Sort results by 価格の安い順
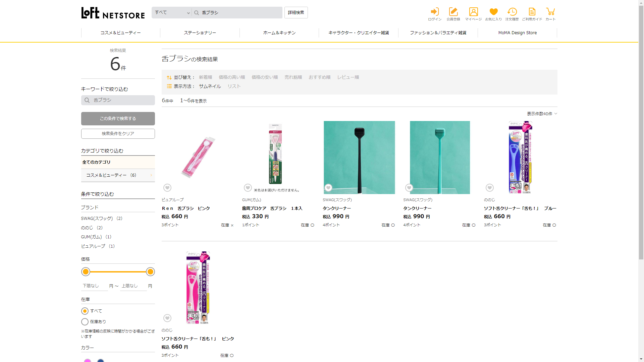 pyautogui.click(x=265, y=77)
